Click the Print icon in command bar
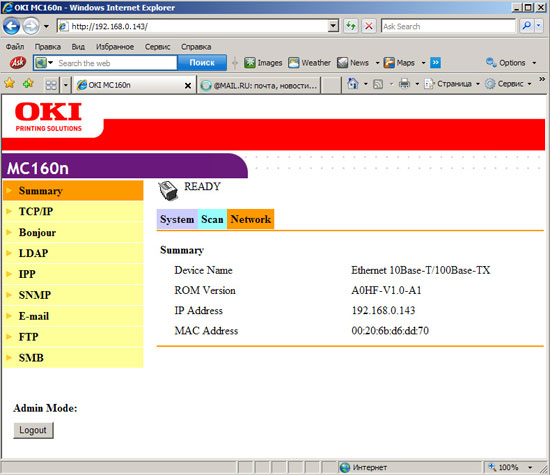This screenshot has height=475, width=550. pyautogui.click(x=404, y=84)
